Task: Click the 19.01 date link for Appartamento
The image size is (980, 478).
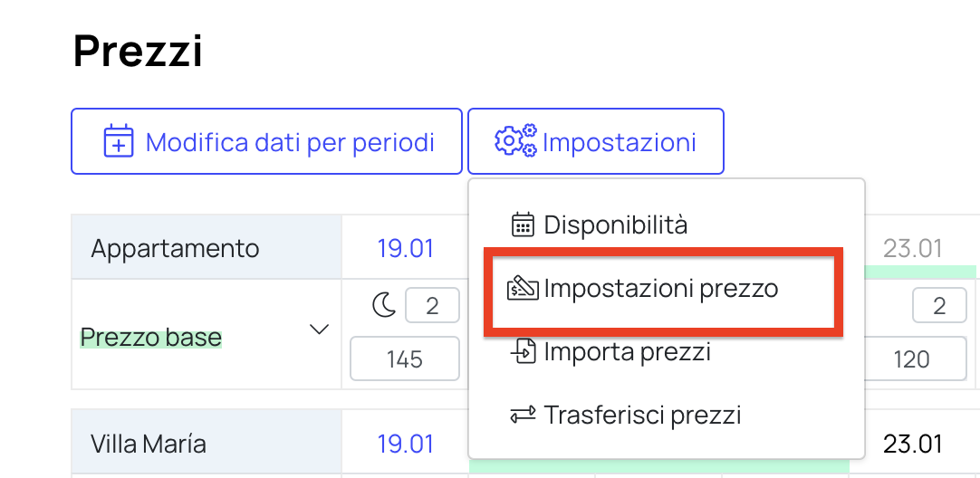Action: (x=406, y=249)
